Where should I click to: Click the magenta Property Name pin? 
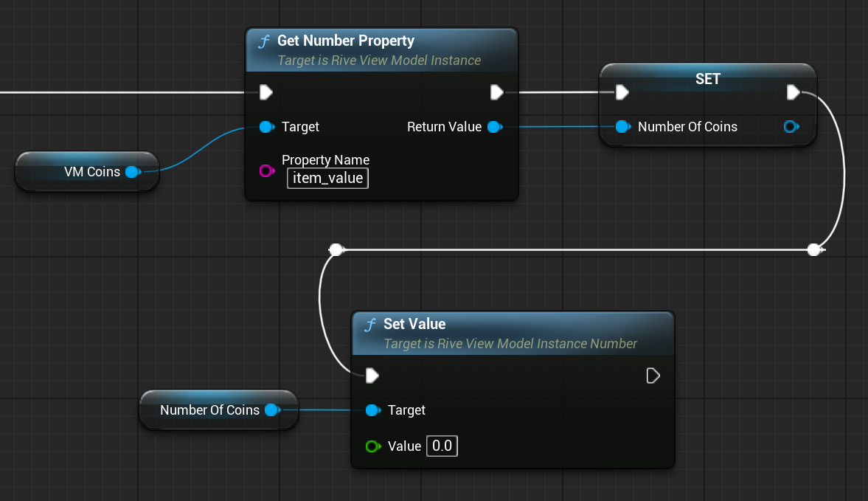click(266, 171)
